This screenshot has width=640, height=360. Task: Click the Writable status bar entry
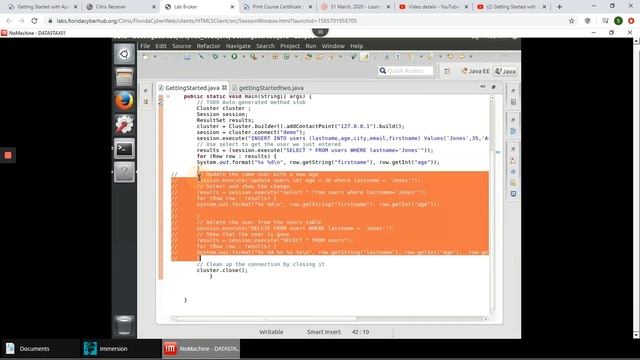click(271, 332)
